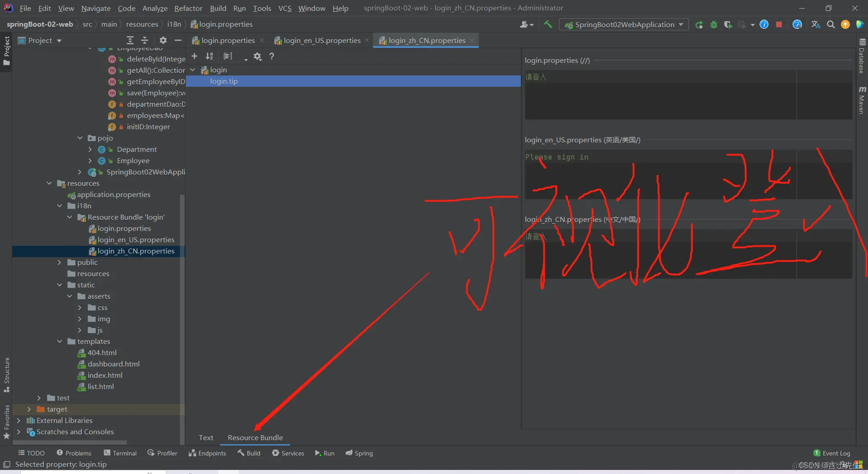Screen dimensions: 868x474
Task: Open resource bundle editor settings gear
Action: (257, 56)
